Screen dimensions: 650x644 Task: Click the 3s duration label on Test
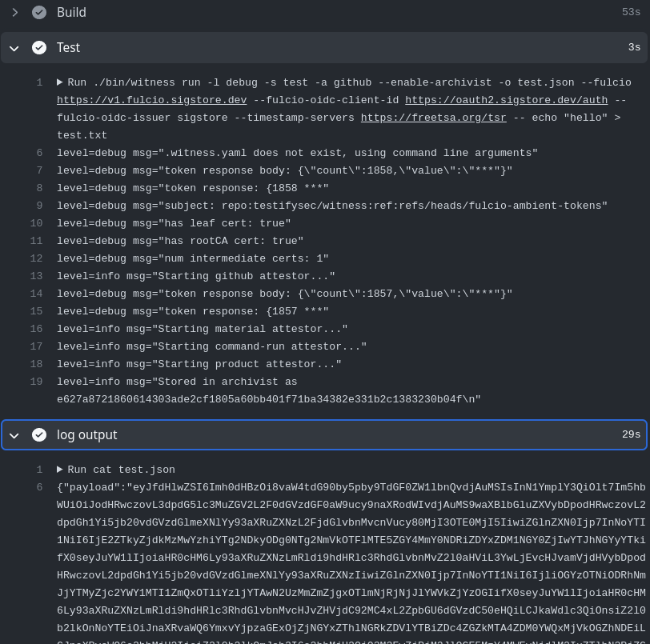tap(634, 47)
